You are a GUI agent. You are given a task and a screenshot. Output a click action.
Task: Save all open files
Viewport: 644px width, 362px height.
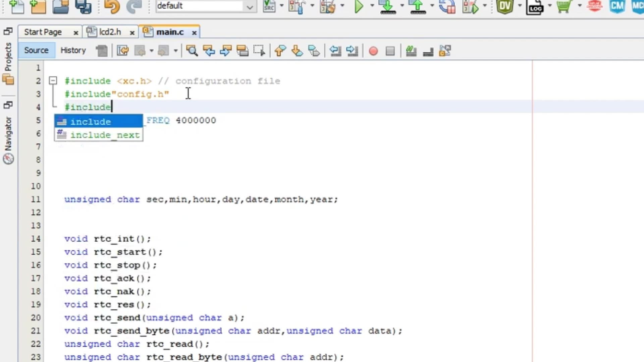[84, 7]
